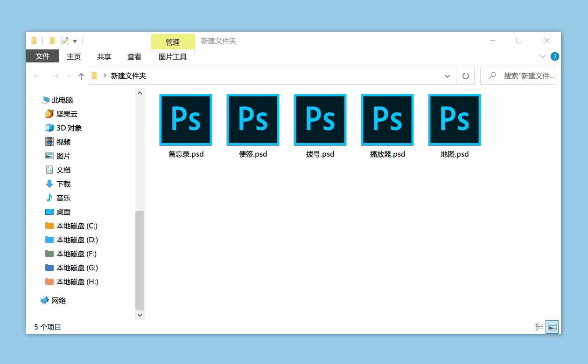Click the 5 个项目 status bar text

48,327
